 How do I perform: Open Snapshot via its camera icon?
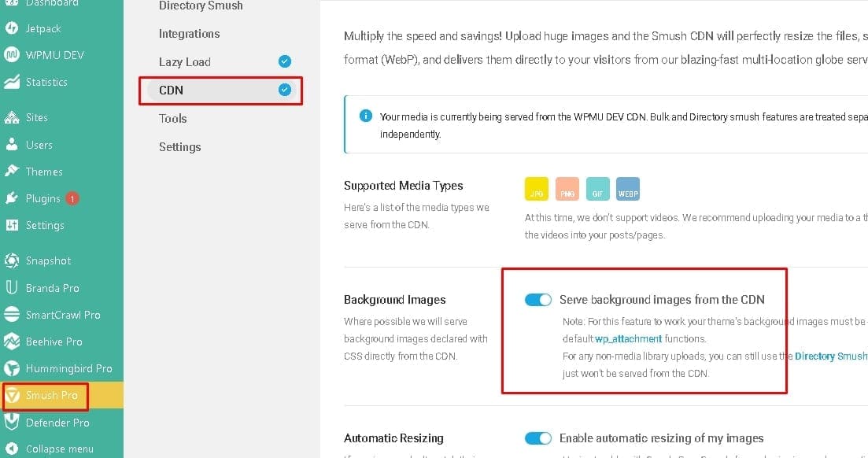12,260
